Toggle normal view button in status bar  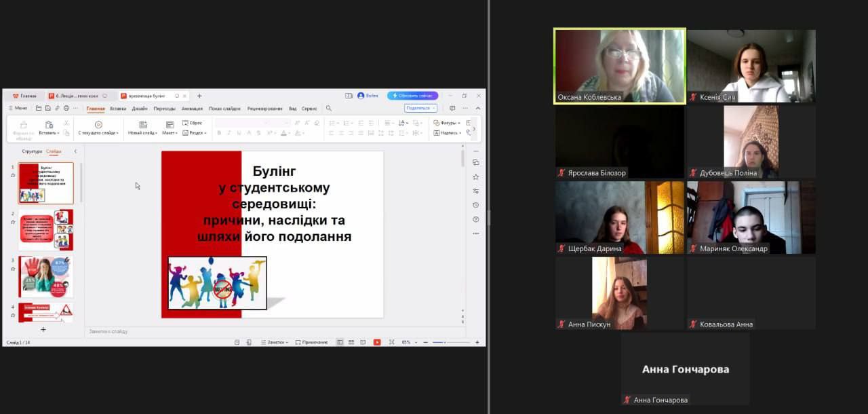(x=340, y=342)
